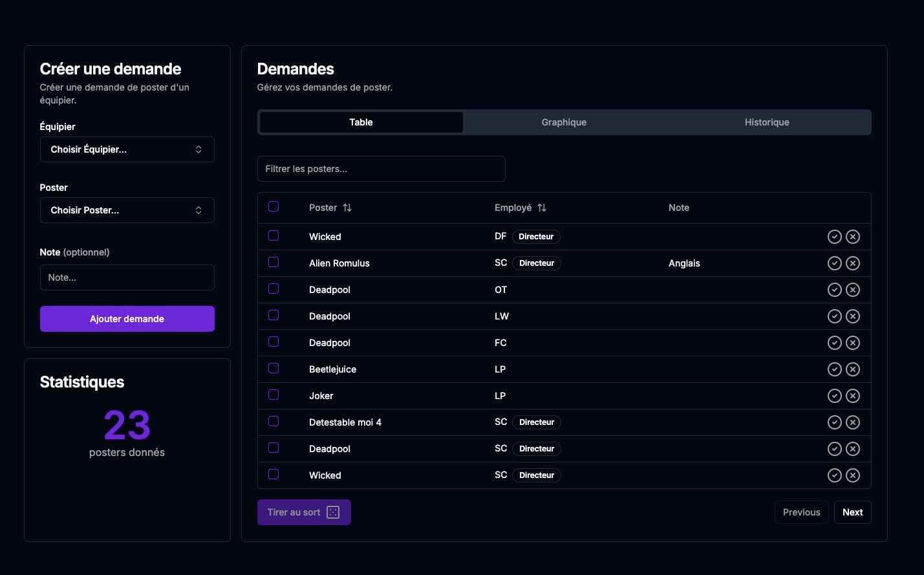Approve the Deadpool request from OT
This screenshot has width=924, height=575.
[x=835, y=290]
